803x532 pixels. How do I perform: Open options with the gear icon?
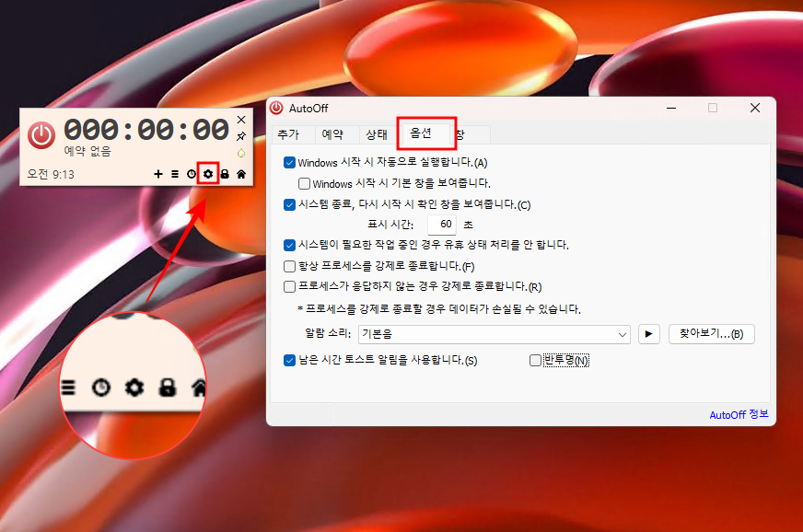coord(208,174)
